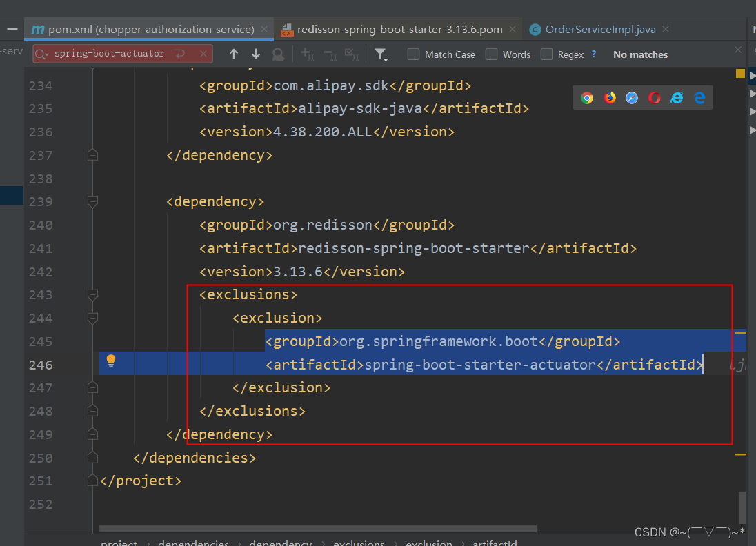Click breadcrumb 'exclusions'
The height and width of the screenshot is (546, 756).
pyautogui.click(x=359, y=543)
